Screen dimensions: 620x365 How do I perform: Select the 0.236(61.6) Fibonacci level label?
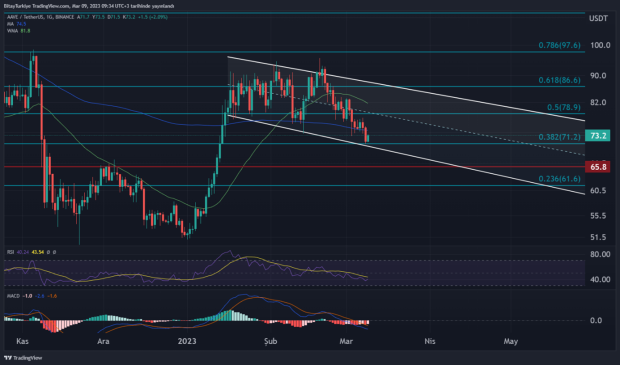click(560, 179)
